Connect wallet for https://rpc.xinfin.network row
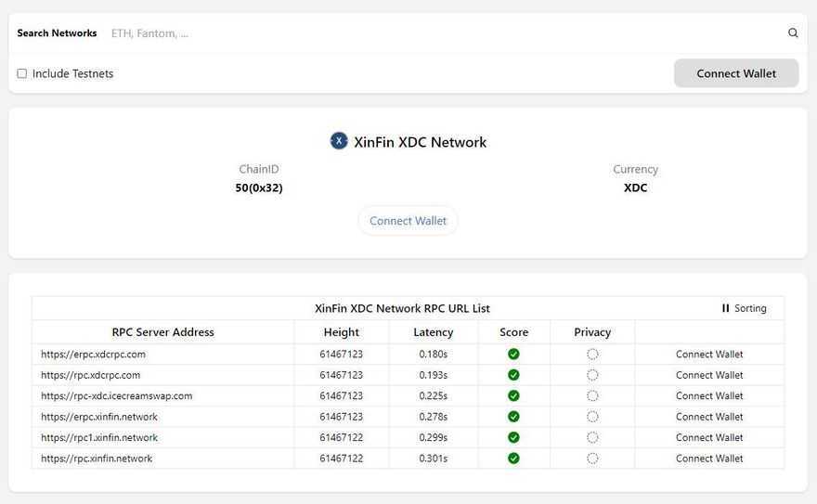 pyautogui.click(x=709, y=459)
